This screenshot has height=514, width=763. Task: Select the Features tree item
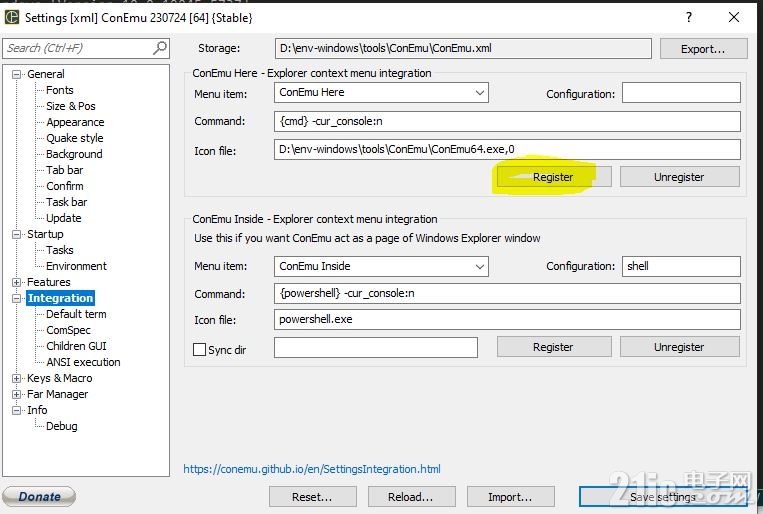48,282
